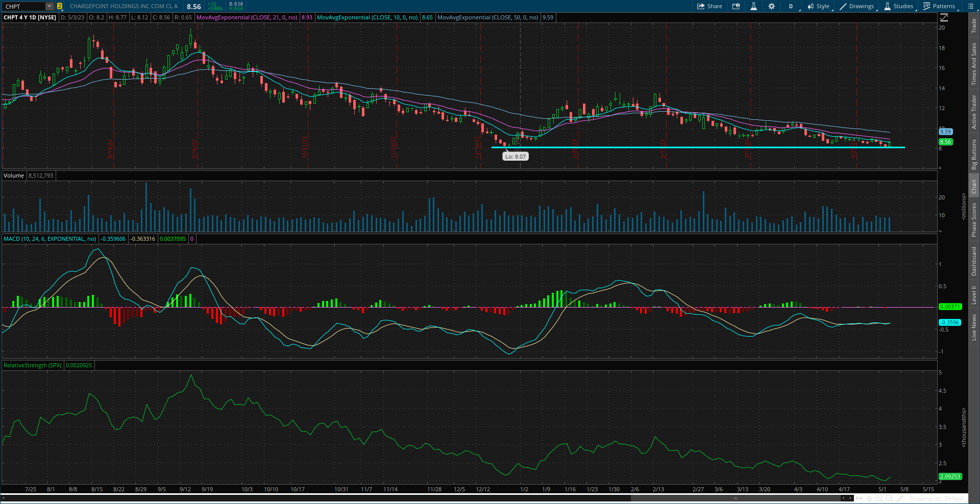Open the Big Buttons side tab
This screenshot has width=980, height=504.
point(974,154)
